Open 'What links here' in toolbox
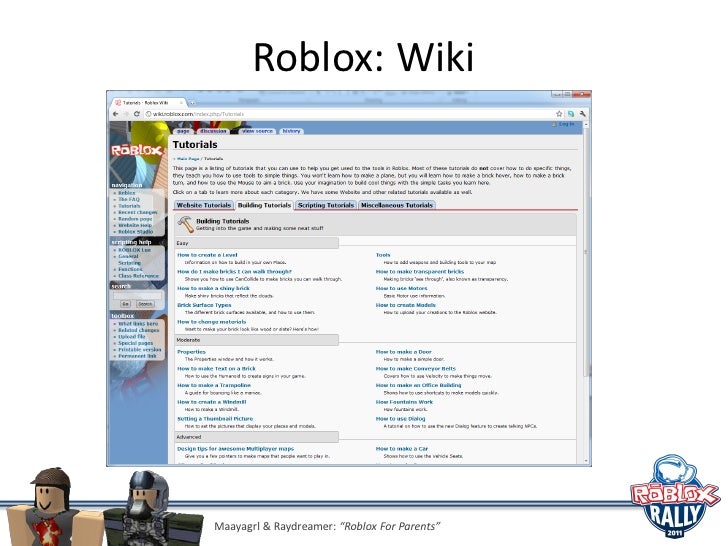 pos(138,324)
